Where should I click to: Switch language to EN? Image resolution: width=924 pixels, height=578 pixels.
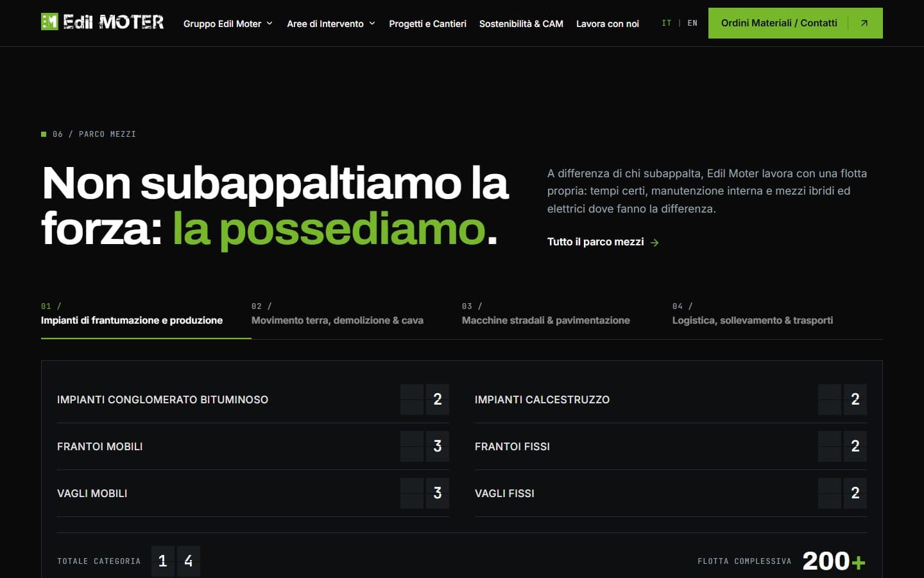tap(692, 23)
